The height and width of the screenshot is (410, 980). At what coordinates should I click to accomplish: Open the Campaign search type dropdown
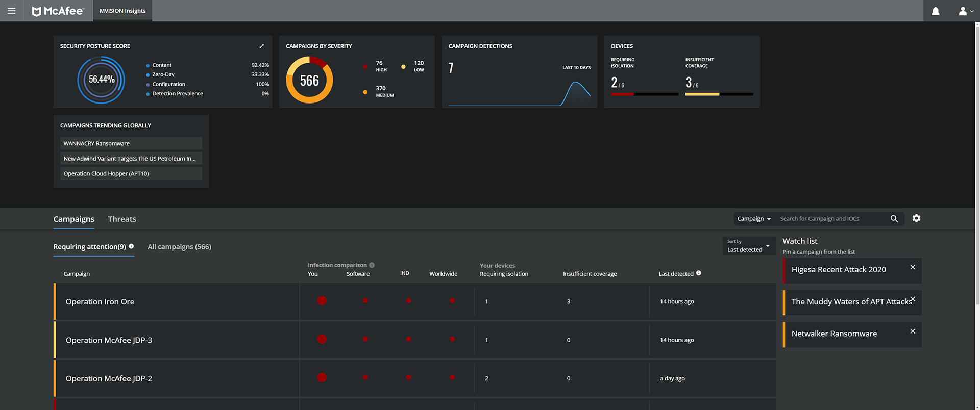754,219
